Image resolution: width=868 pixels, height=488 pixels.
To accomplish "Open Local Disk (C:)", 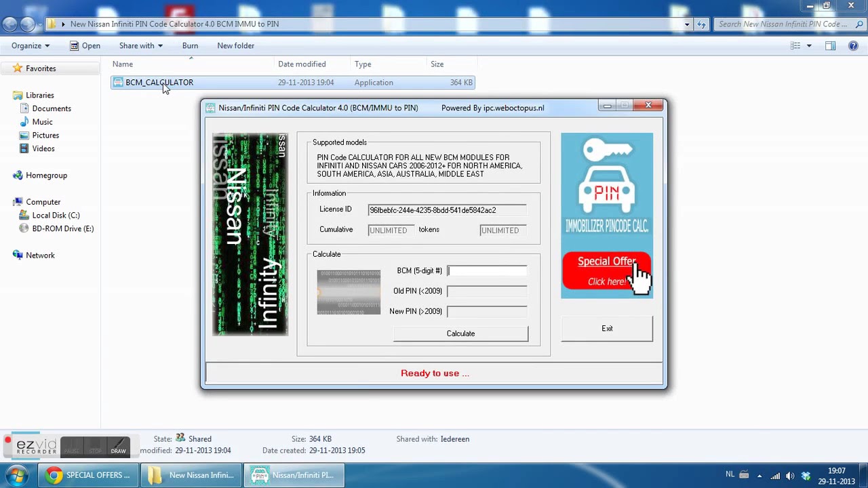I will tap(56, 216).
